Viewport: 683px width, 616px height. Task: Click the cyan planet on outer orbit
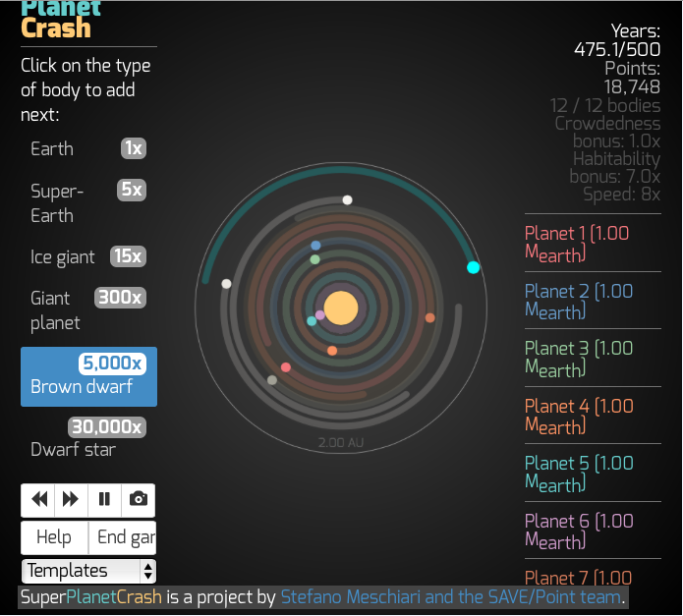tap(473, 267)
